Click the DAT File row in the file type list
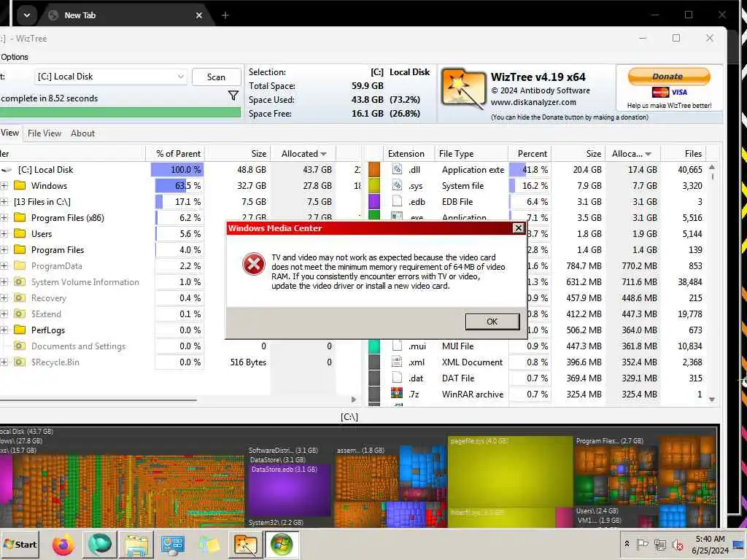Viewport: 747px width, 560px height. tap(536, 378)
